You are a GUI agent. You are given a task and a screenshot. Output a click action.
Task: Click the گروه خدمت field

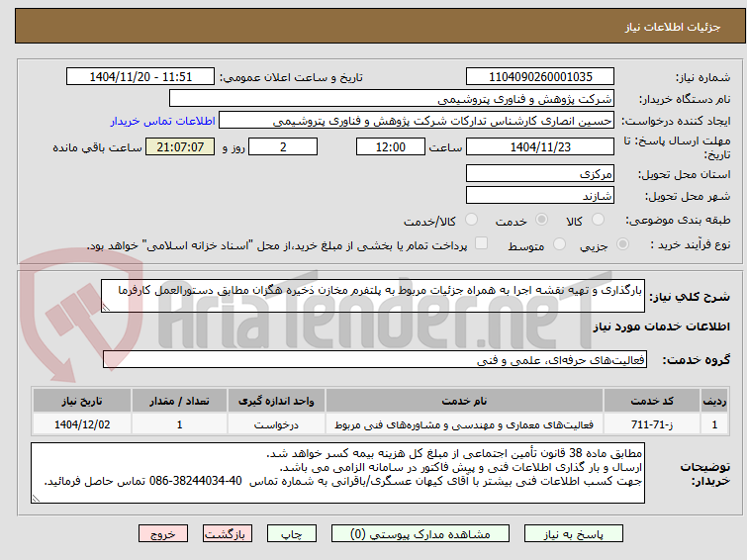click(375, 360)
